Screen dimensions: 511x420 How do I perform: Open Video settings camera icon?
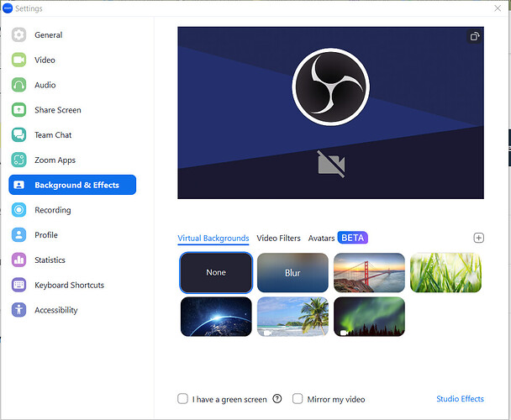(19, 60)
